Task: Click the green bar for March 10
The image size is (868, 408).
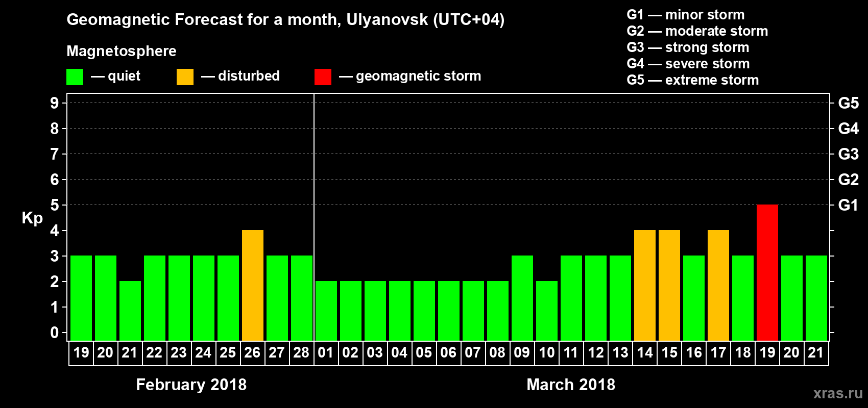Action: coord(547,311)
